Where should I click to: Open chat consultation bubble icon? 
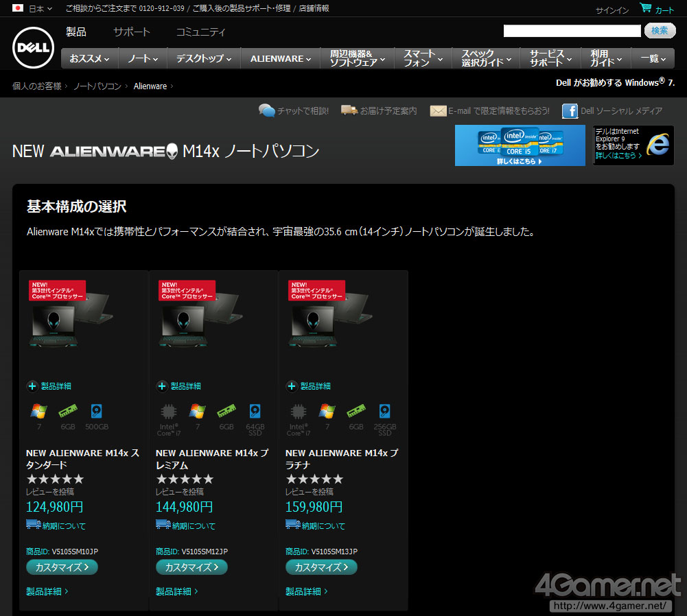pyautogui.click(x=266, y=110)
